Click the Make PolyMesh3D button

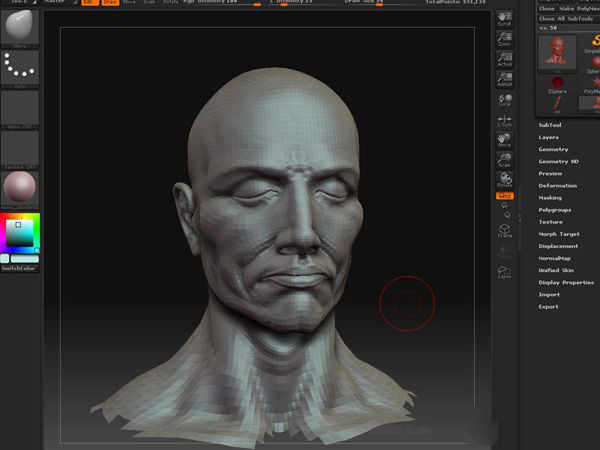(579, 8)
